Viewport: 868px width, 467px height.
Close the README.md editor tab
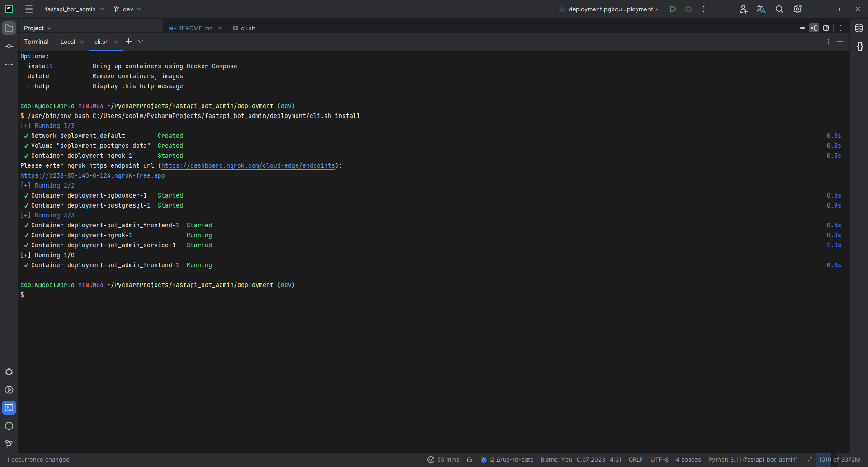pyautogui.click(x=220, y=28)
